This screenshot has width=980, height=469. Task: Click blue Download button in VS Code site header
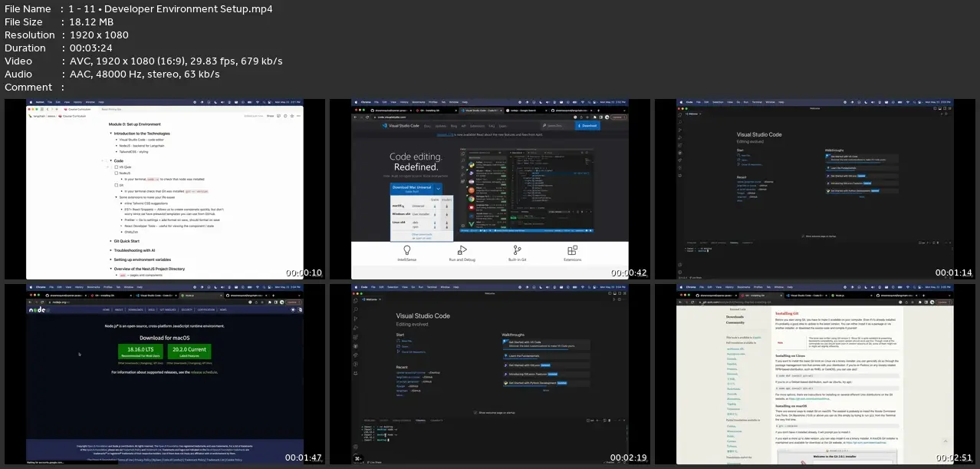pos(588,125)
